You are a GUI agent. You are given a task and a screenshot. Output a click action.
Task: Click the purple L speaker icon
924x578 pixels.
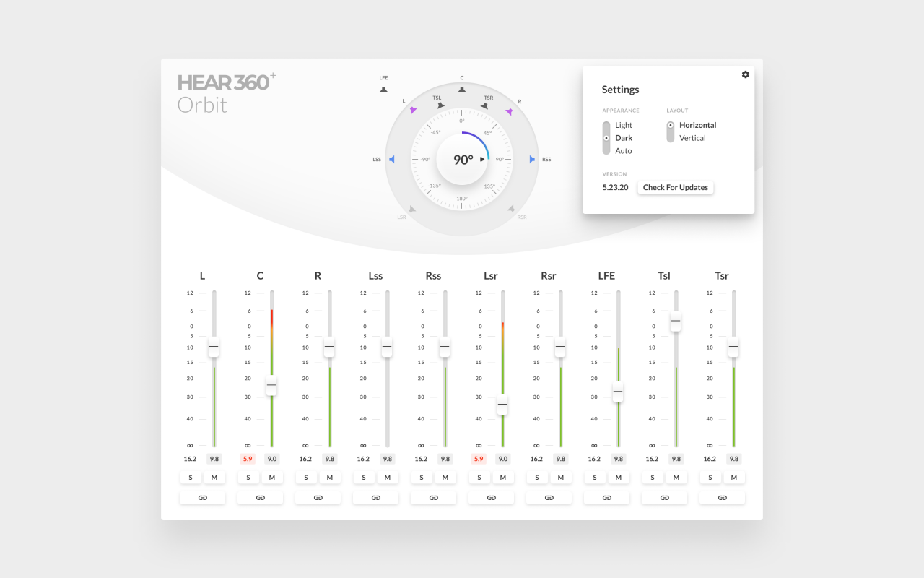tap(414, 108)
